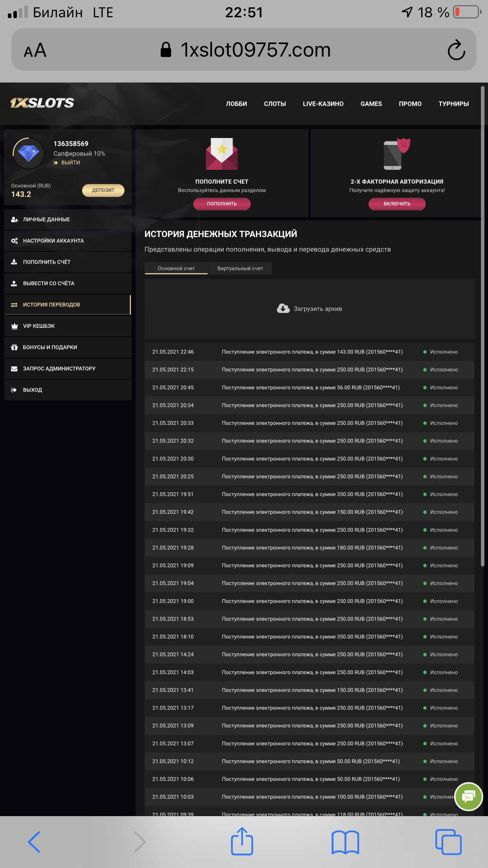This screenshot has height=868, width=488.
Task: Click the red ПОПОЛНИТЬ button
Action: point(222,204)
